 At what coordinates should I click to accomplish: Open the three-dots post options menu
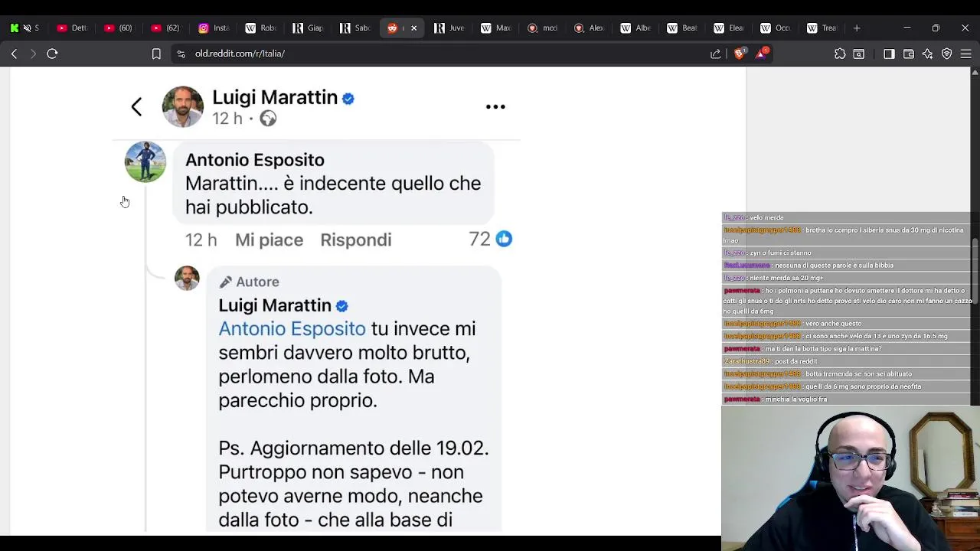495,107
